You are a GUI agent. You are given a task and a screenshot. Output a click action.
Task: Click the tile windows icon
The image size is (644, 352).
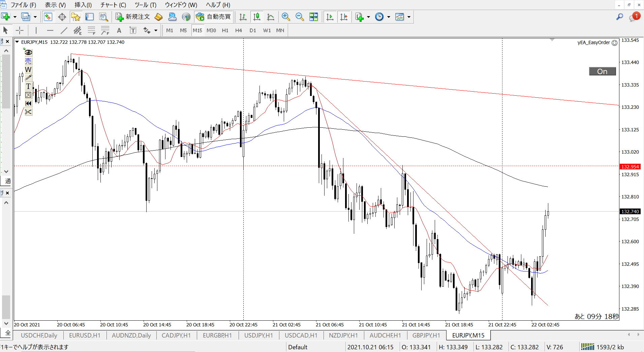[x=314, y=17]
